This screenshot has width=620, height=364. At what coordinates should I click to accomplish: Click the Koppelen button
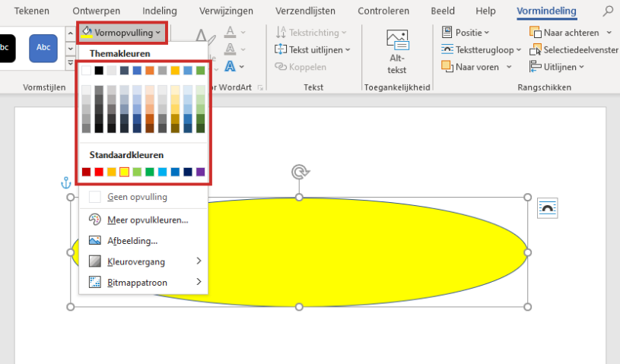coord(301,67)
